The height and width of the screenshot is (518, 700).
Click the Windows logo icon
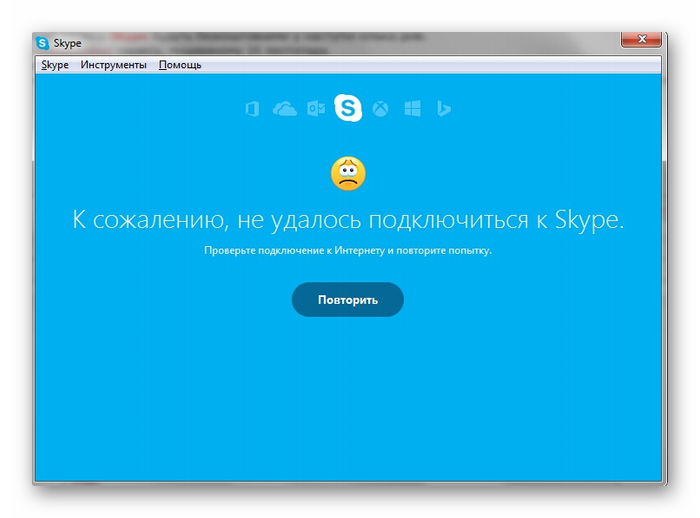(x=412, y=109)
